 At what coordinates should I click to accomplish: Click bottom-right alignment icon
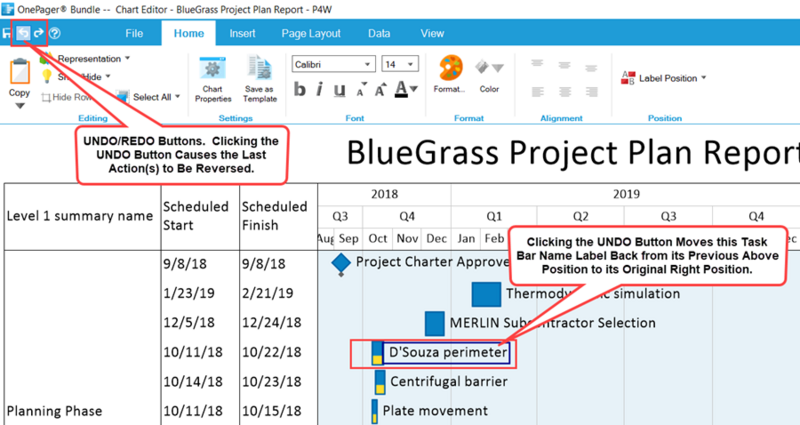[591, 92]
